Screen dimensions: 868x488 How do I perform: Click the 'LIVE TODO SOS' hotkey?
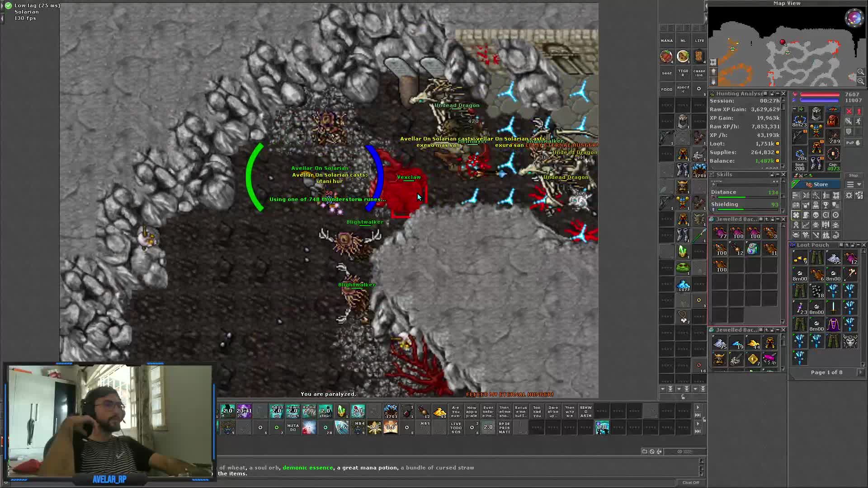456,428
